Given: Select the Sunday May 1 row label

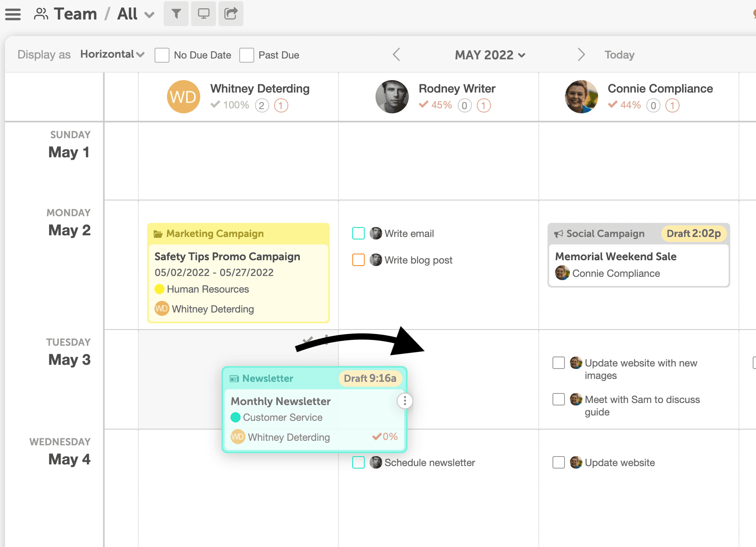Looking at the screenshot, I should [69, 145].
